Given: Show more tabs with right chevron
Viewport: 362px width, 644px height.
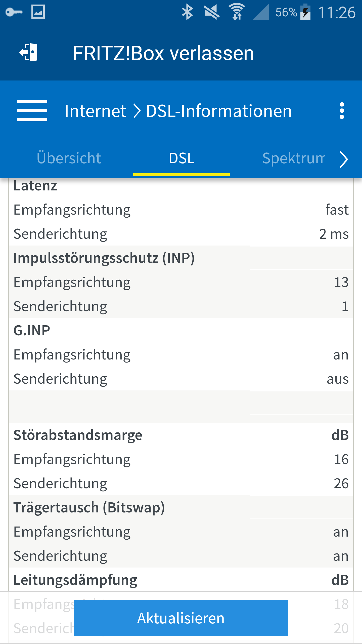Looking at the screenshot, I should pyautogui.click(x=344, y=159).
